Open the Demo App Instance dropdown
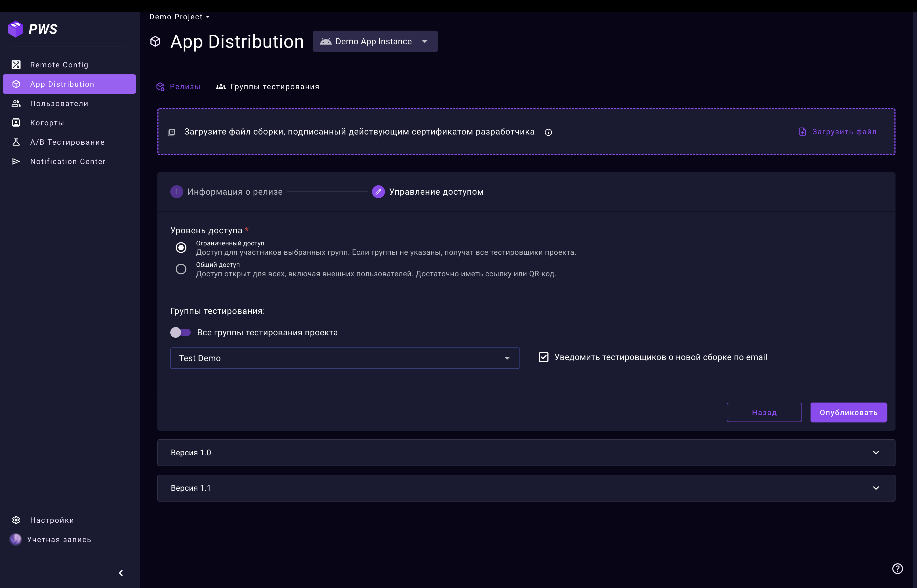This screenshot has height=588, width=917. point(375,41)
